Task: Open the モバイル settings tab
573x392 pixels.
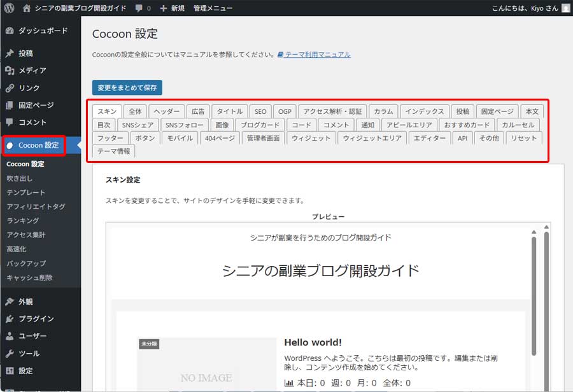Action: pos(180,137)
